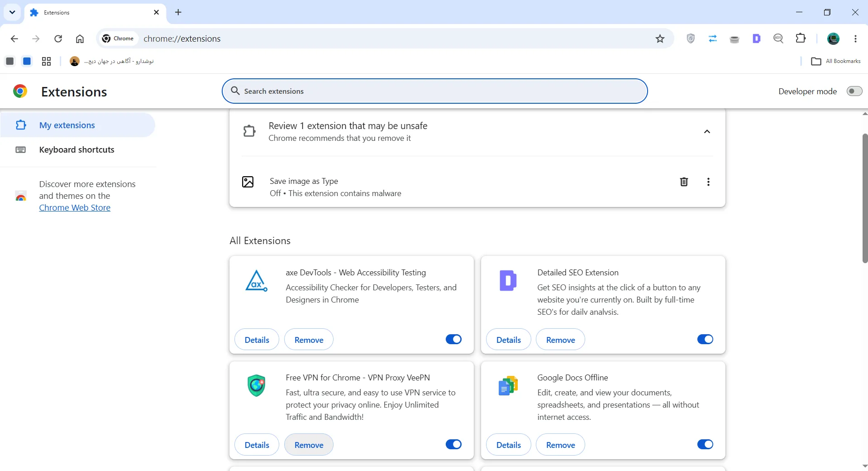This screenshot has width=868, height=471.
Task: Remove the axe DevTools extension
Action: (309, 340)
